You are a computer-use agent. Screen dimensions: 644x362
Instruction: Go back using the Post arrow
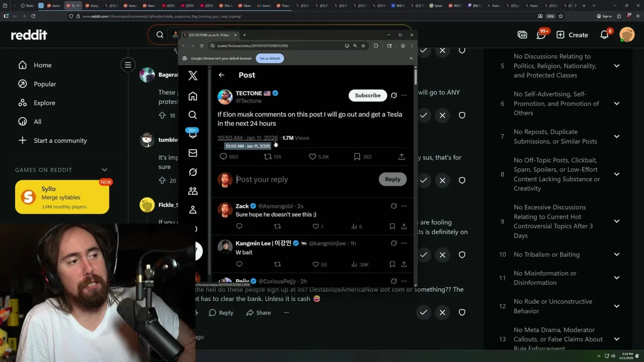221,75
